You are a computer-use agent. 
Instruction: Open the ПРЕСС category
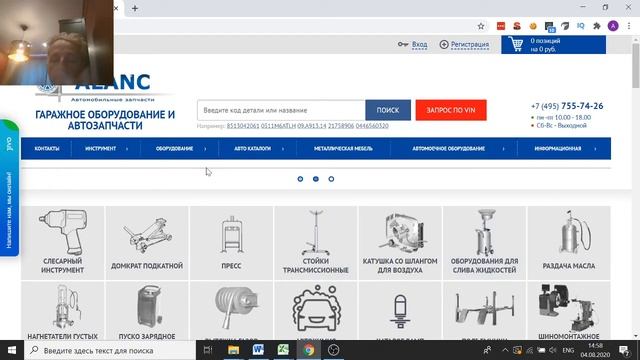coord(231,243)
